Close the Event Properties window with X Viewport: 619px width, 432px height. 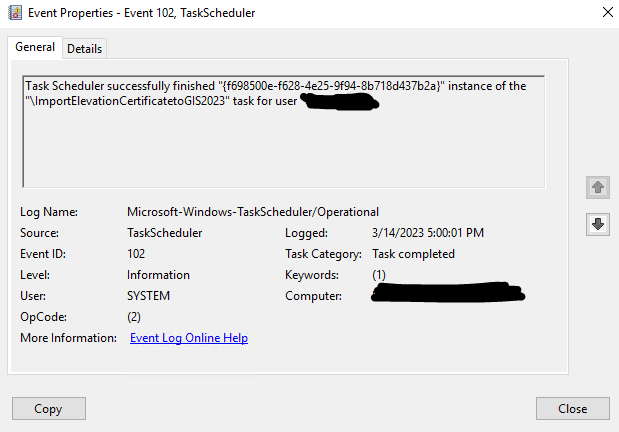608,12
